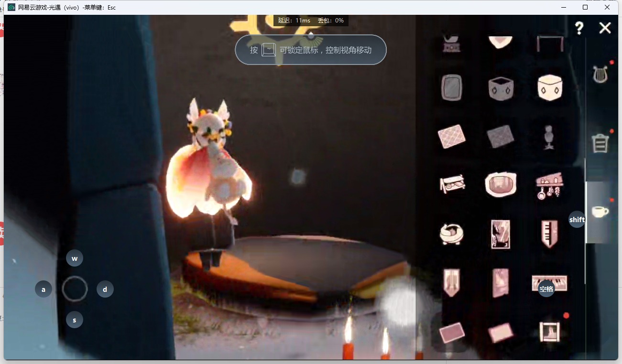The height and width of the screenshot is (364, 622).
Task: Choose the framed poster item
Action: click(501, 234)
